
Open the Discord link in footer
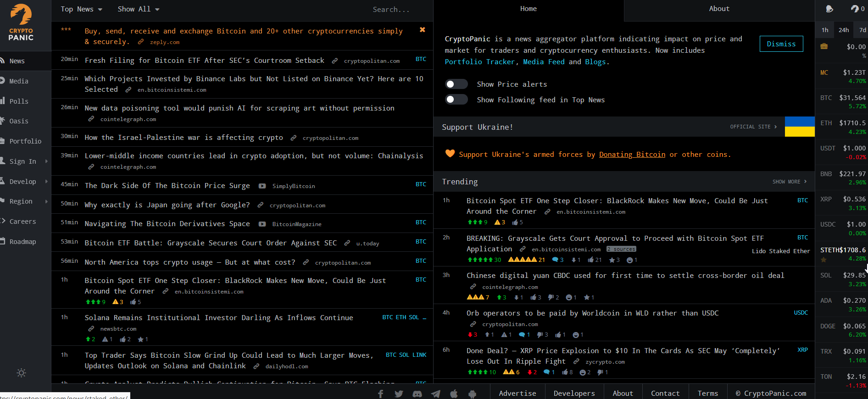click(417, 393)
